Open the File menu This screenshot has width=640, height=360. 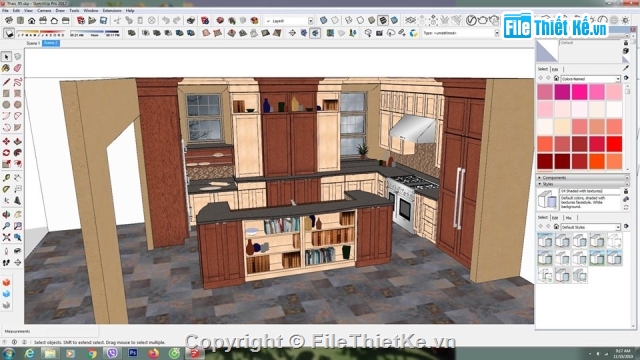click(5, 11)
